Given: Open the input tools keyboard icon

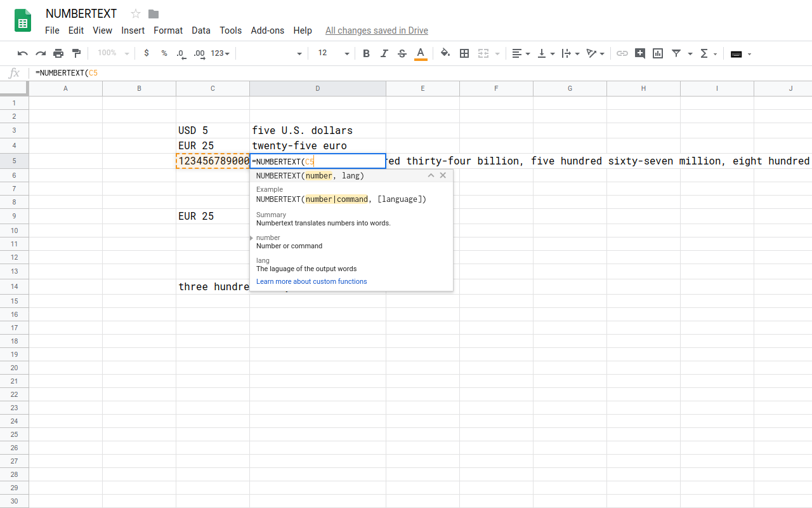Looking at the screenshot, I should [x=737, y=54].
